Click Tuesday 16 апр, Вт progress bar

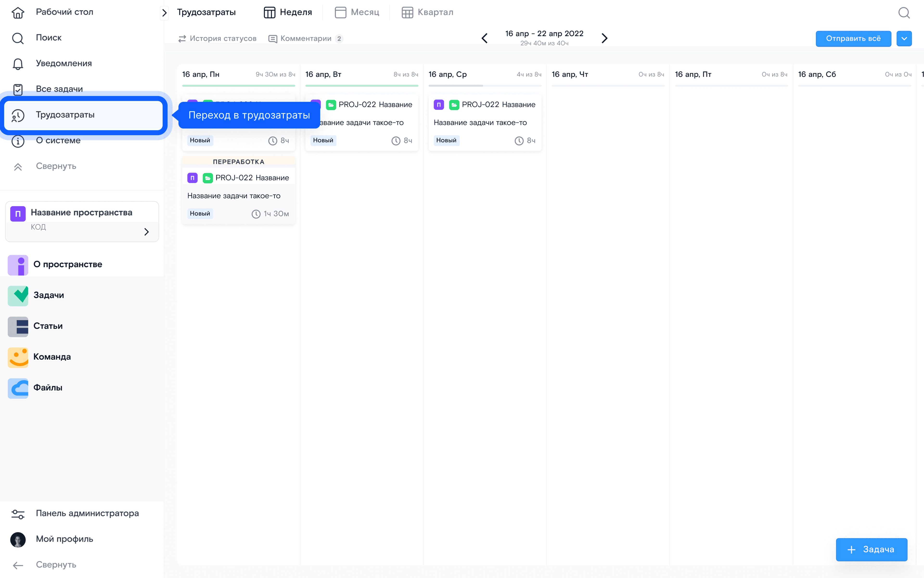pos(362,86)
